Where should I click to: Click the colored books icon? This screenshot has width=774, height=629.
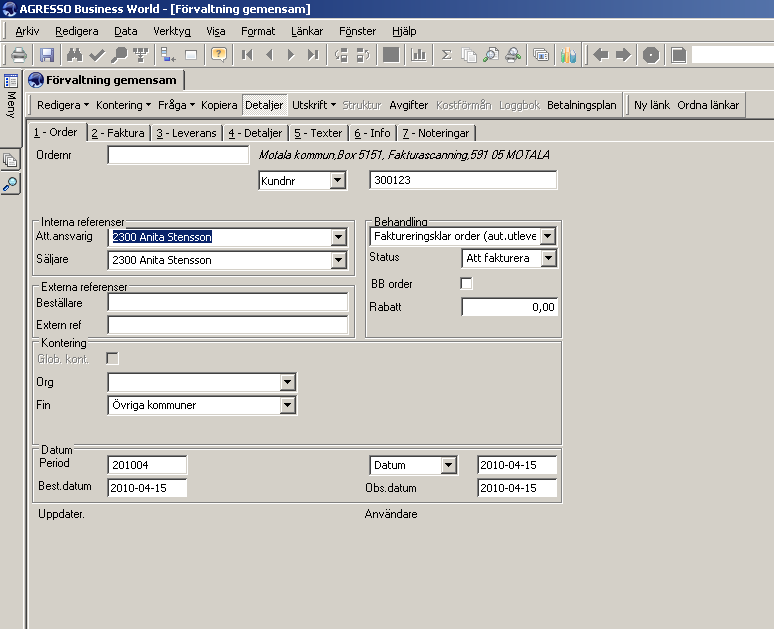pos(568,54)
